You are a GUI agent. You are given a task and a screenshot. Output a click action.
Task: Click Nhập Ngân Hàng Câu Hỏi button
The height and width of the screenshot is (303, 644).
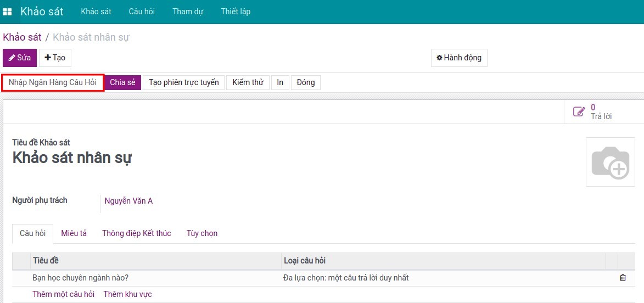click(53, 82)
